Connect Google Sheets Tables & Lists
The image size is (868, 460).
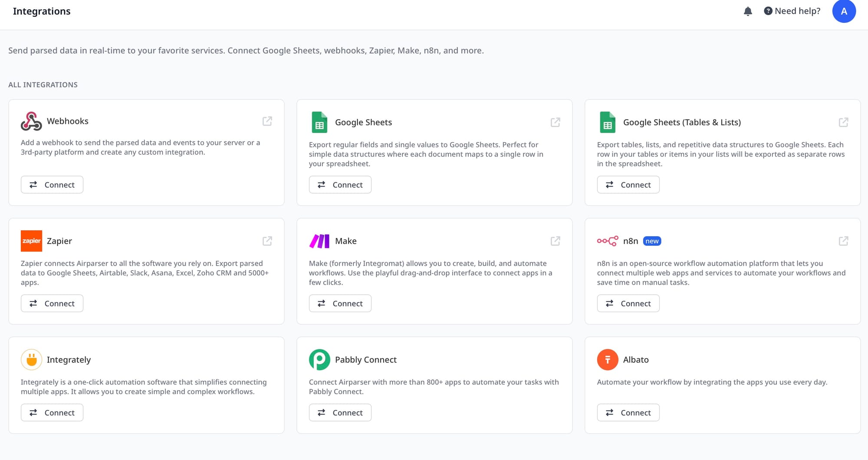628,185
